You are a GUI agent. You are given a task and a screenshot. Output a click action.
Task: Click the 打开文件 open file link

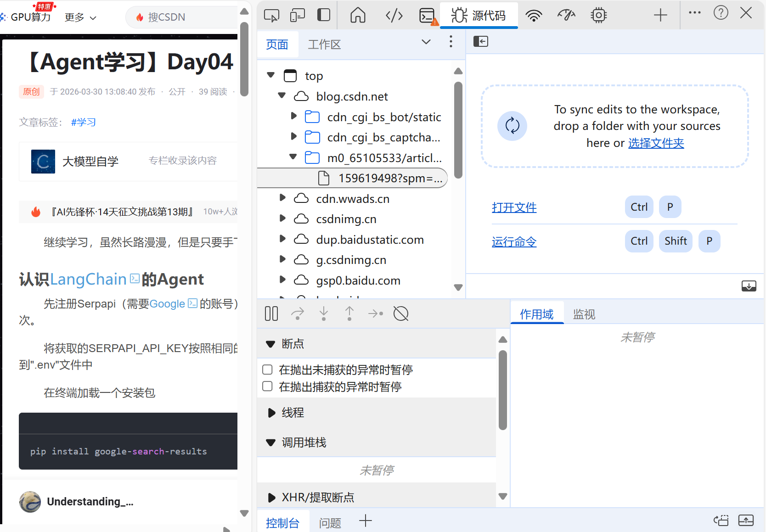point(514,207)
